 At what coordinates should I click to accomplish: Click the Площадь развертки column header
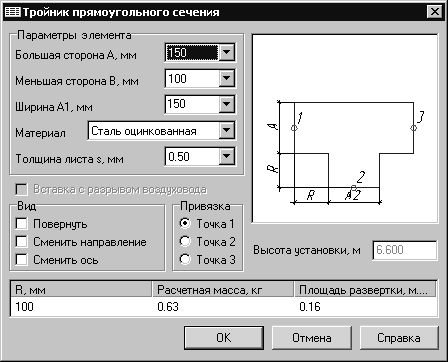click(366, 290)
